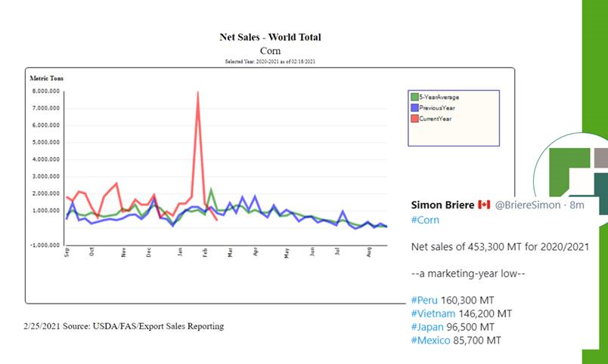Click the Sep label on the x-axis
Image resolution: width=608 pixels, height=364 pixels.
pos(67,253)
